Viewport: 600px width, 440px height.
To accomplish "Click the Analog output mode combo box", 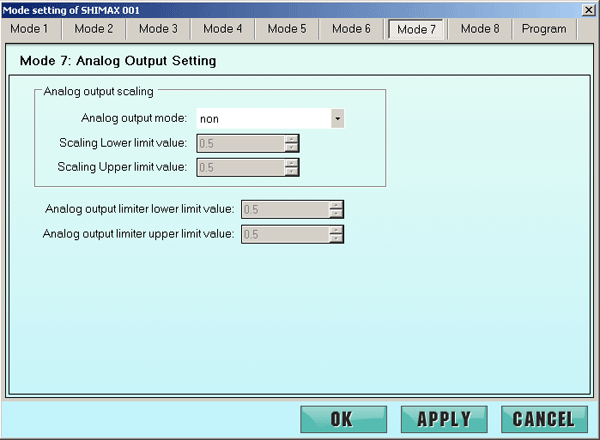I will tap(263, 119).
